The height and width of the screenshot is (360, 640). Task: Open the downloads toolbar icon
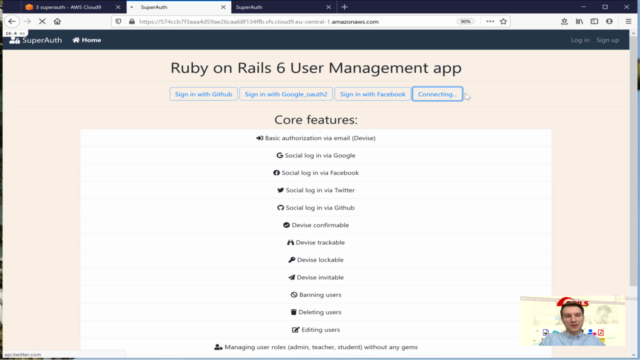pyautogui.click(x=564, y=21)
